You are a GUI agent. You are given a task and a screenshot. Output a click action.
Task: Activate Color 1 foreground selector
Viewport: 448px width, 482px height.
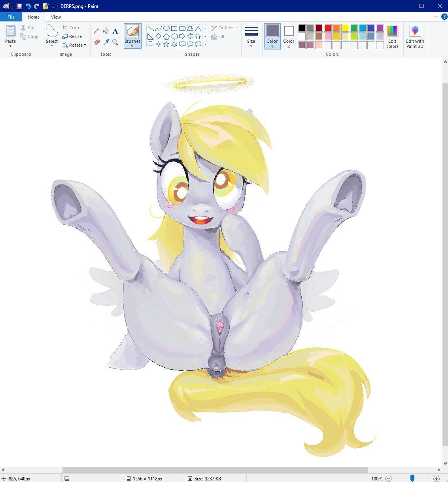tap(272, 36)
